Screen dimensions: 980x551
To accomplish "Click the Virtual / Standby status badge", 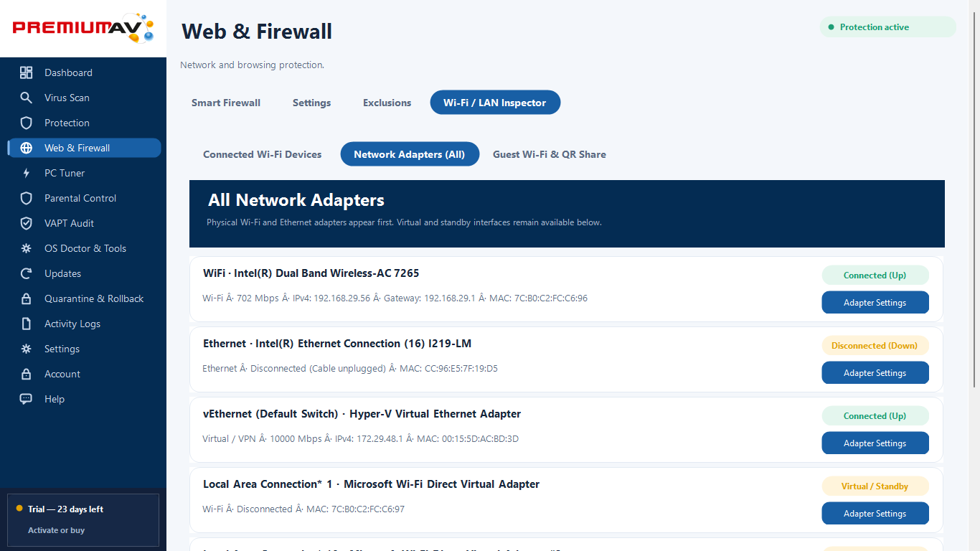I will pos(875,486).
